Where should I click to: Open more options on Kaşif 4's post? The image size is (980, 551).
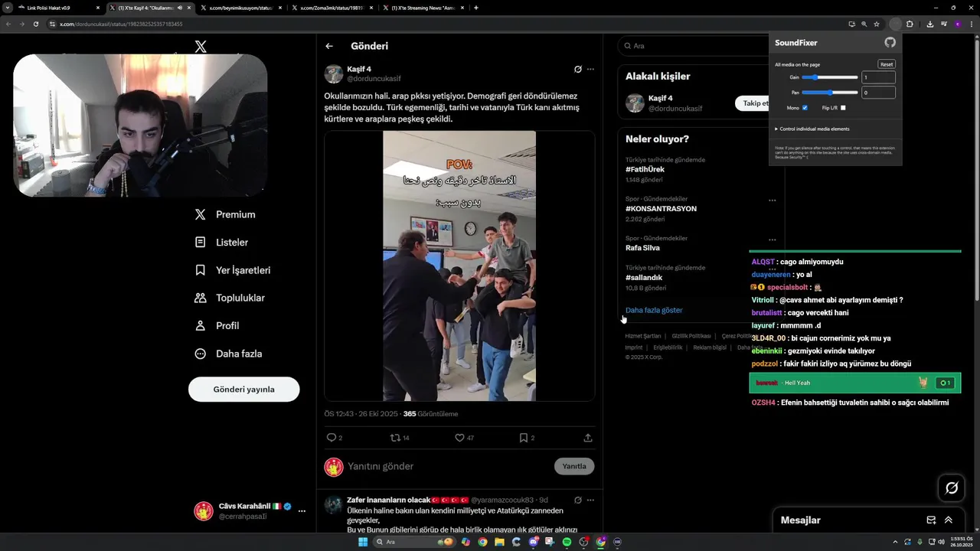590,69
